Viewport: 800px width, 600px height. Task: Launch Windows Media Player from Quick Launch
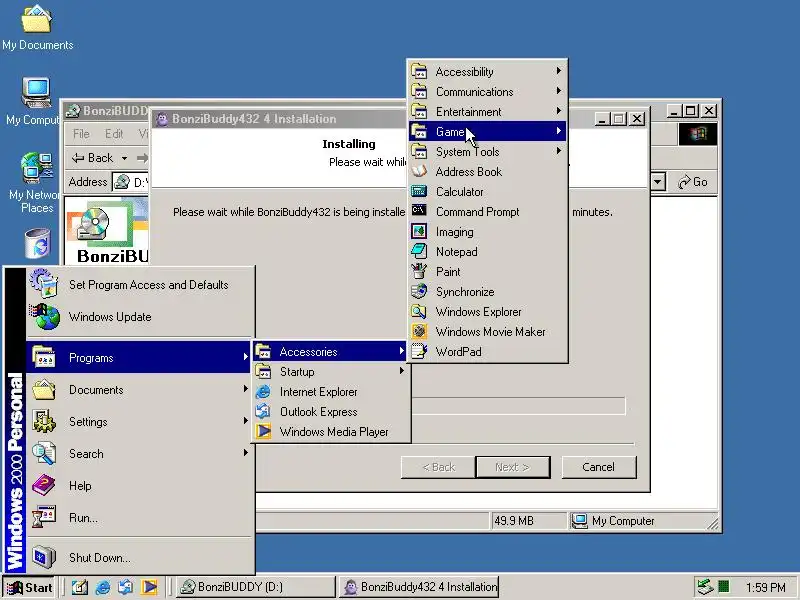point(149,587)
